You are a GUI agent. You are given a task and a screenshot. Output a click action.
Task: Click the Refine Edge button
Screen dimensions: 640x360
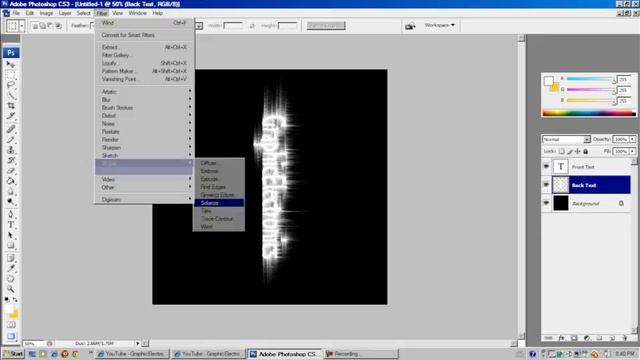tap(326, 26)
